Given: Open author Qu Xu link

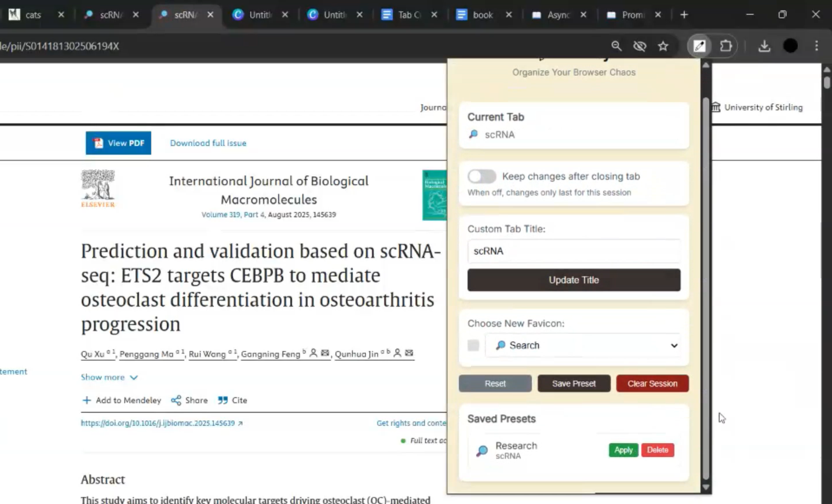Looking at the screenshot, I should (x=93, y=354).
